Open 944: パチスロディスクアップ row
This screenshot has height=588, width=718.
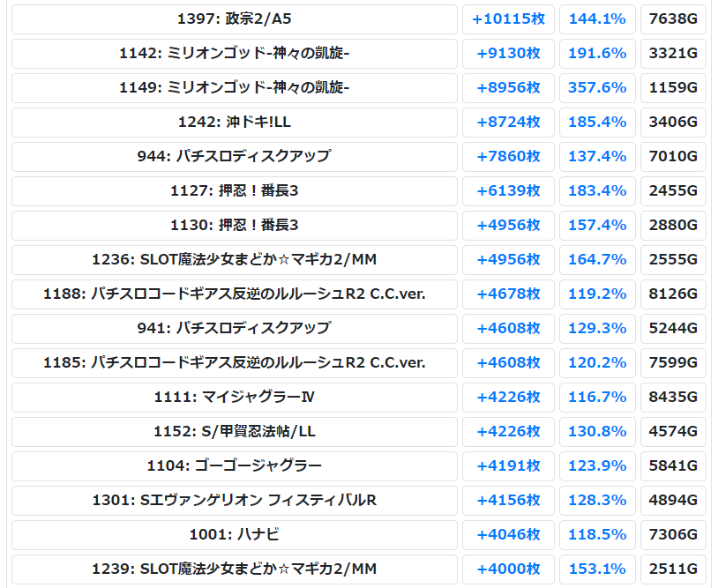pos(235,157)
